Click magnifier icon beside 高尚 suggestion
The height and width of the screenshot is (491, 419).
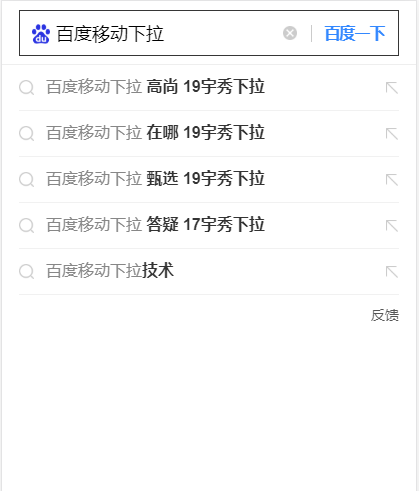click(x=27, y=88)
